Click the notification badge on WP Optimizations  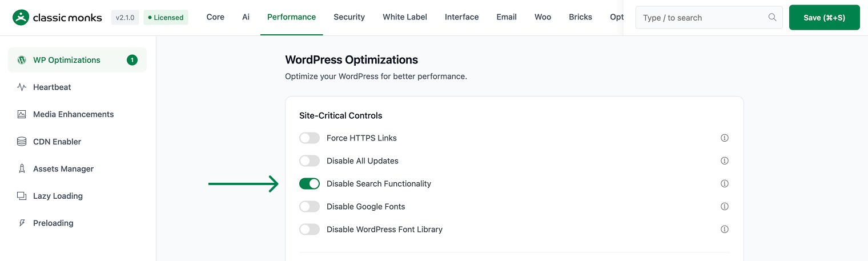[132, 60]
